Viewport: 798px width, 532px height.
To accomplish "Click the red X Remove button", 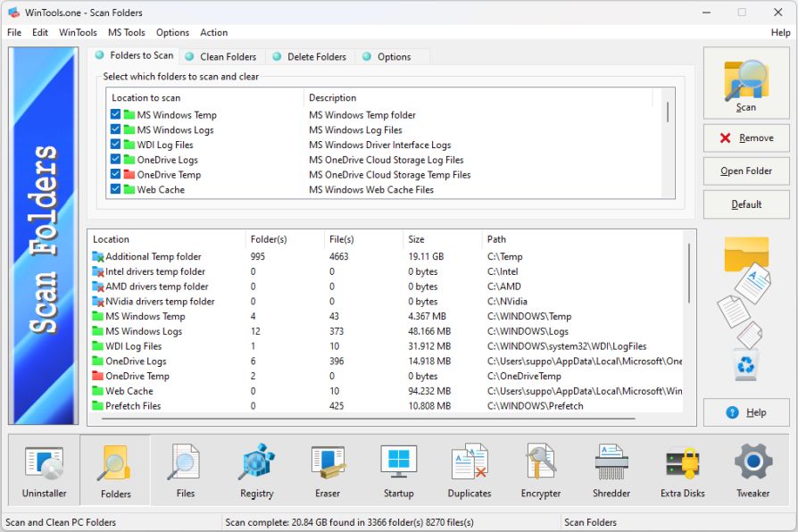I will (746, 138).
